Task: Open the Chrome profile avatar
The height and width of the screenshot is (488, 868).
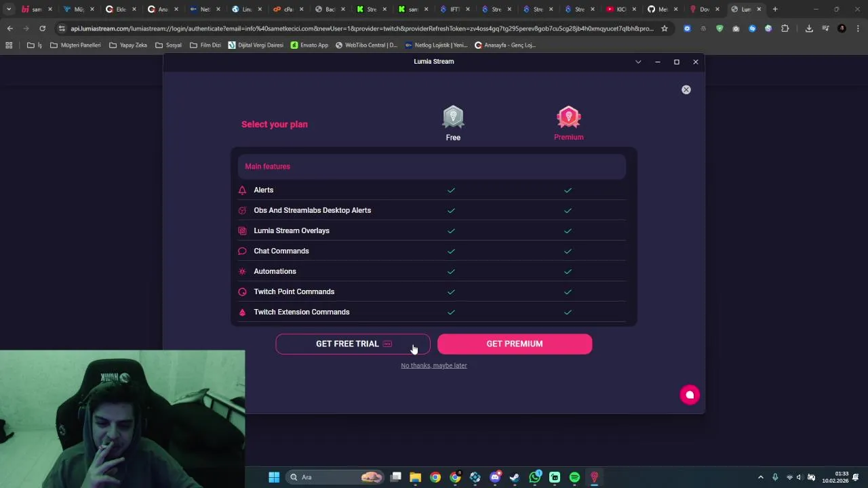Action: tap(842, 28)
